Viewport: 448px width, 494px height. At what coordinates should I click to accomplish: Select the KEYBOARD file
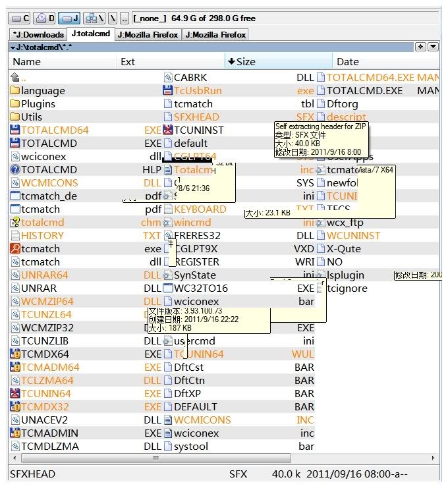200,209
